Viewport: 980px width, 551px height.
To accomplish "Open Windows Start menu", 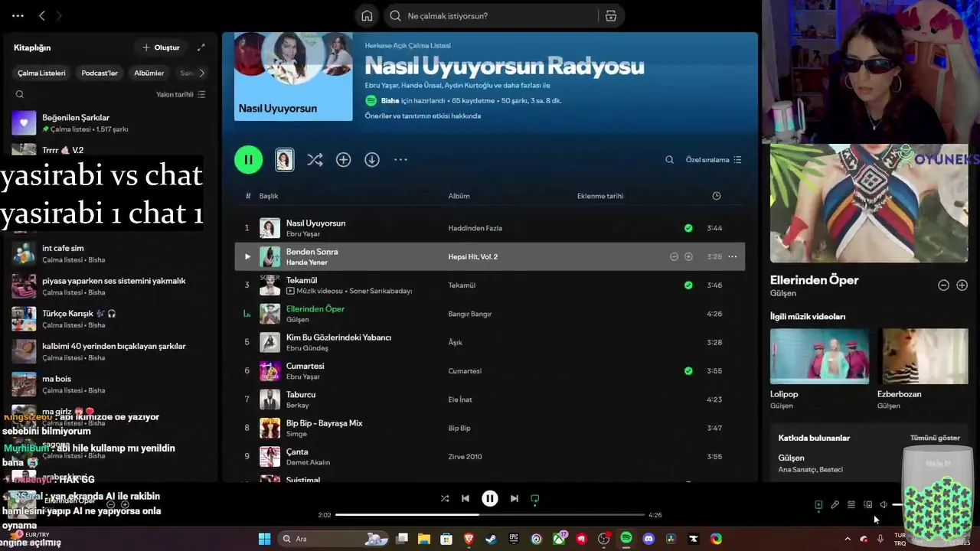I will pos(264,539).
